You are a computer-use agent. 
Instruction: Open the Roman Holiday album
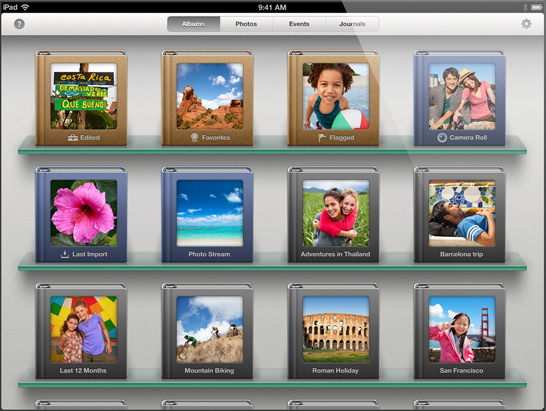pos(334,331)
